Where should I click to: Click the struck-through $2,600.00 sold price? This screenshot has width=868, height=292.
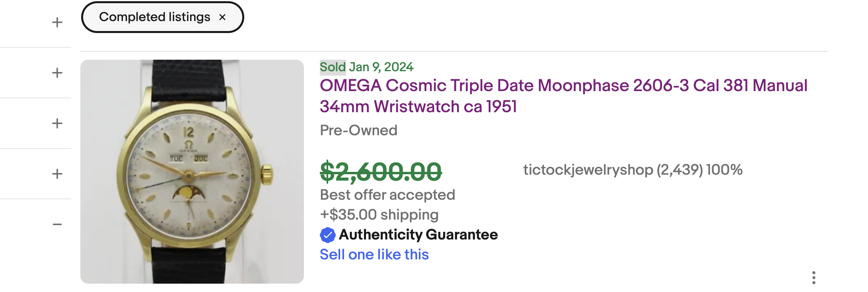coord(381,172)
